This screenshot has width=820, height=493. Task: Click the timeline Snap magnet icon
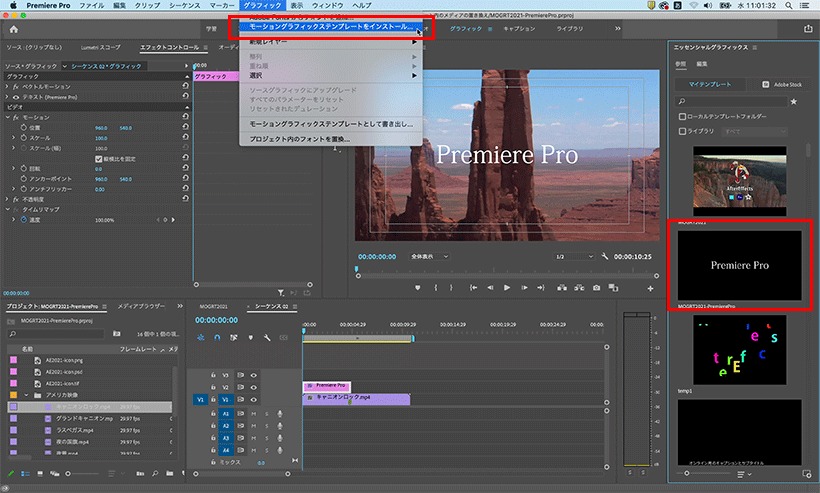[x=217, y=338]
